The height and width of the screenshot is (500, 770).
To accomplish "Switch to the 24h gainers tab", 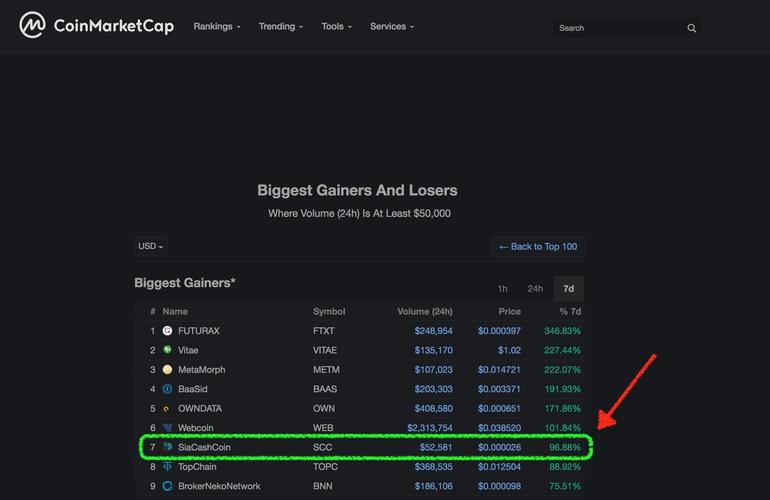I will 535,289.
